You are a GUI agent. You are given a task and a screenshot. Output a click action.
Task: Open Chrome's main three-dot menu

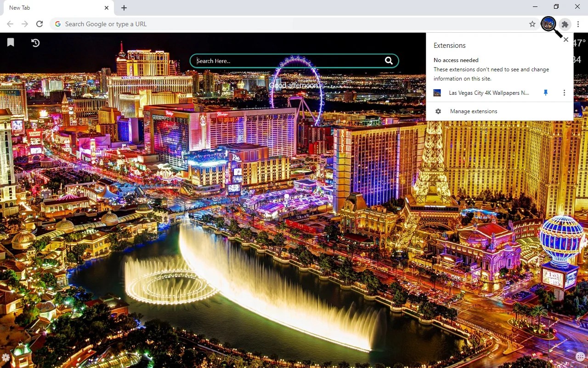click(x=578, y=24)
